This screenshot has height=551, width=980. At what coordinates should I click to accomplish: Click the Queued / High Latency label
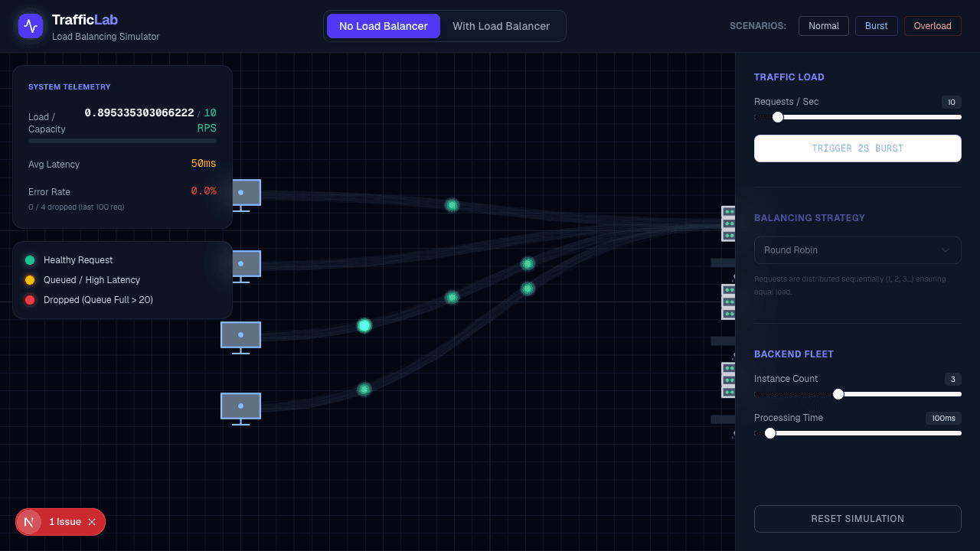(x=92, y=280)
